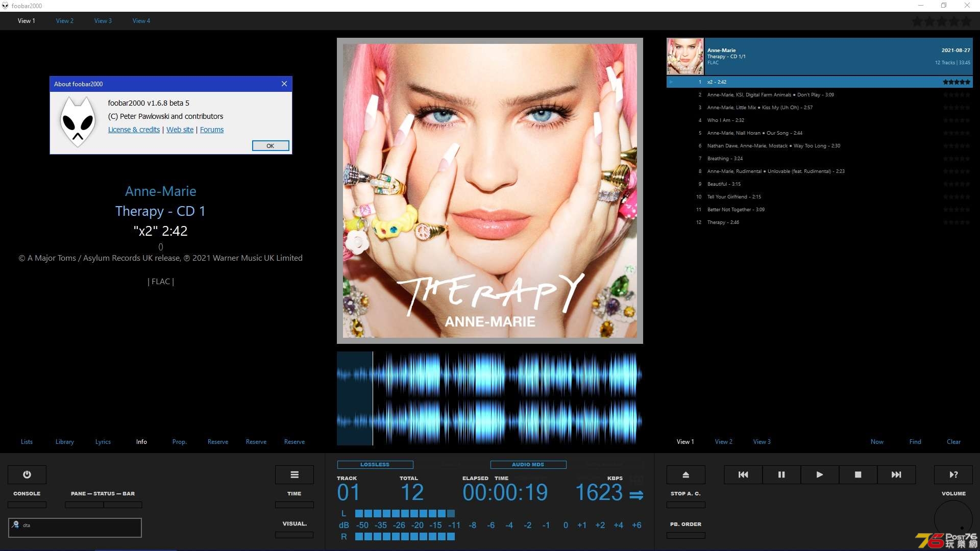Viewport: 980px width, 551px height.
Task: Click Find in the playlist panel
Action: (915, 442)
